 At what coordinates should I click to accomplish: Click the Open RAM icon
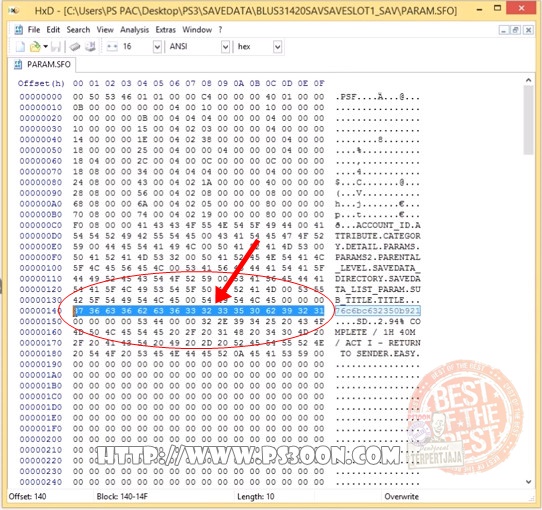pos(75,46)
